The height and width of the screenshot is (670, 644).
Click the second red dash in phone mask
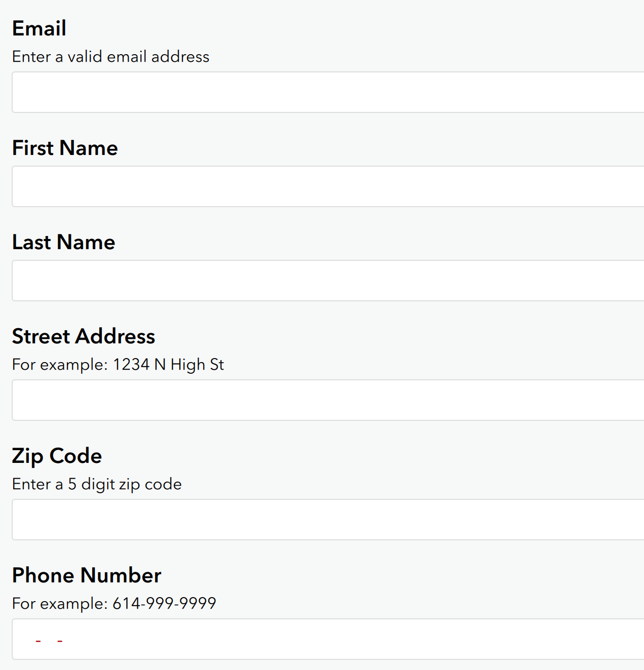pyautogui.click(x=60, y=641)
